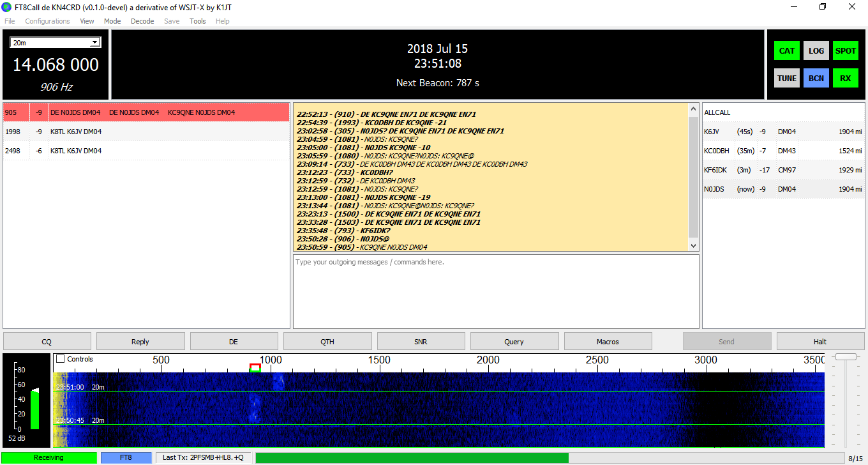Select N0JDS in the call list
The width and height of the screenshot is (868, 465).
tap(783, 189)
